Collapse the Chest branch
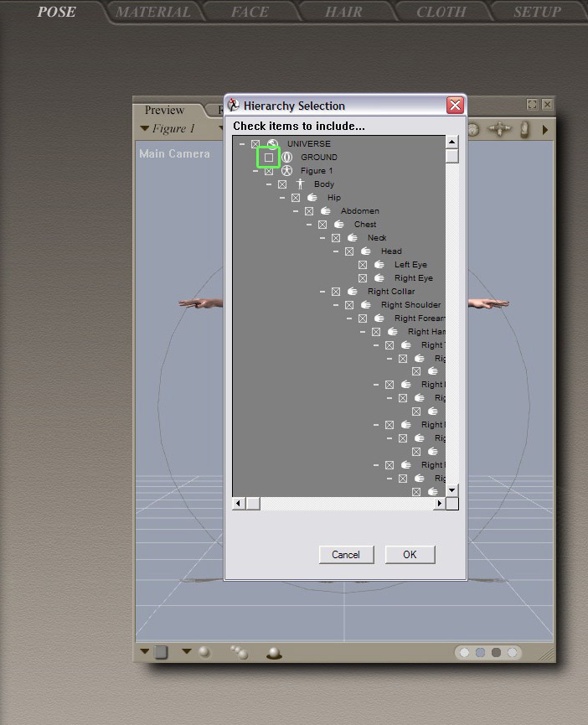The height and width of the screenshot is (725, 588). (309, 225)
